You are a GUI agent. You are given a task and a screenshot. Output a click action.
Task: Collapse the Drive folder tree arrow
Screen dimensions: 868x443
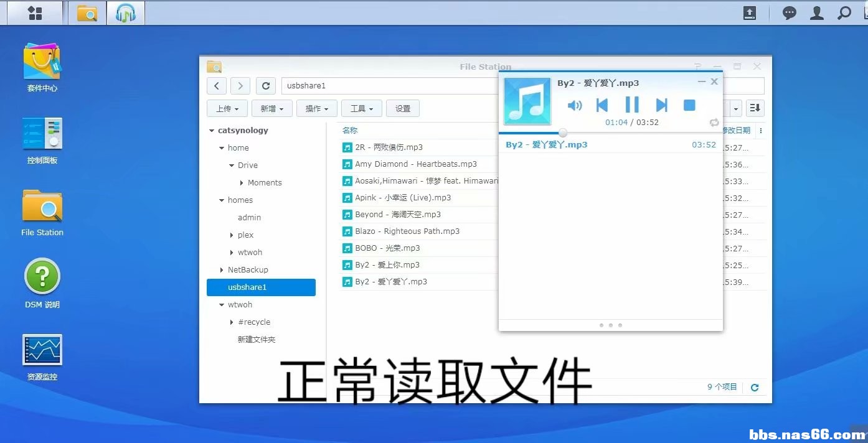[x=232, y=166]
